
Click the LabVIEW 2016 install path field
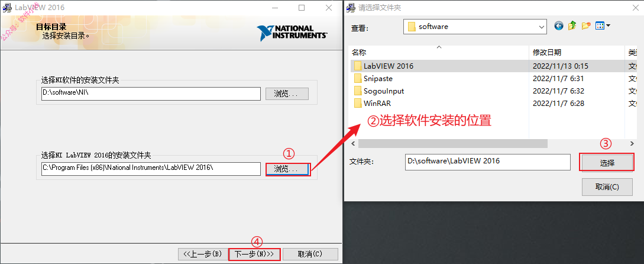[x=151, y=169]
